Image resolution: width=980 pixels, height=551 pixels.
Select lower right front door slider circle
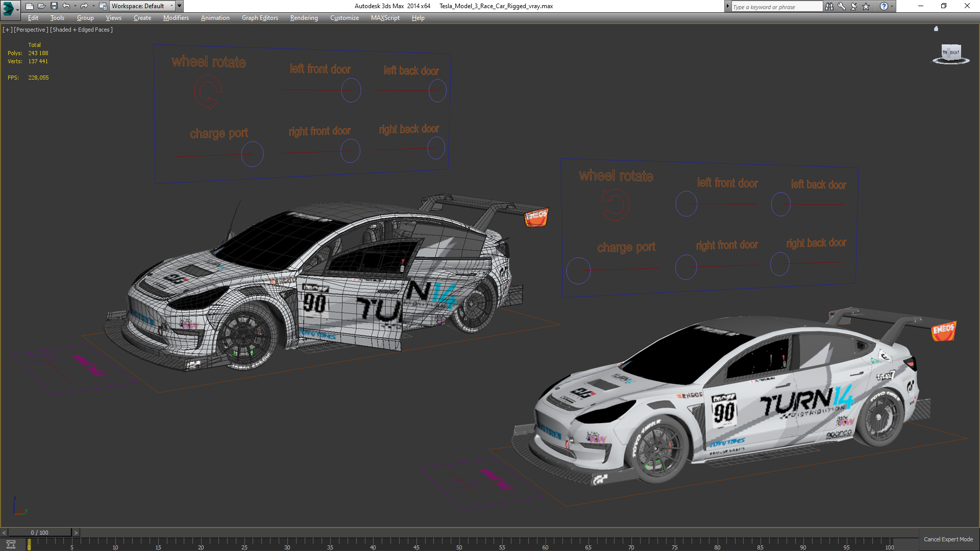[x=686, y=267]
